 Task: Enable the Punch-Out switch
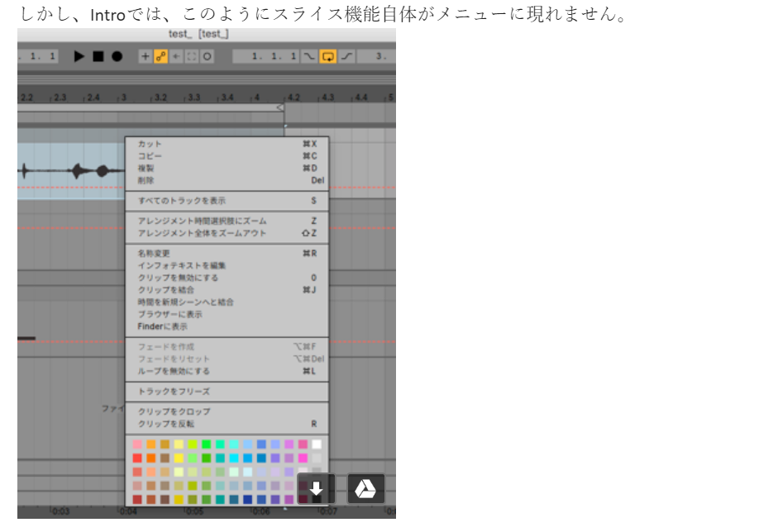pos(346,56)
